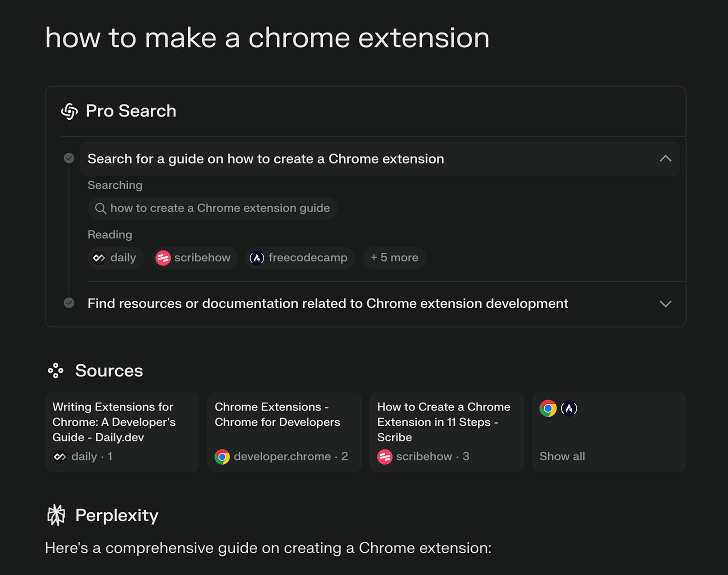
Task: Click the Chrome logo in Show all card
Action: (x=548, y=408)
